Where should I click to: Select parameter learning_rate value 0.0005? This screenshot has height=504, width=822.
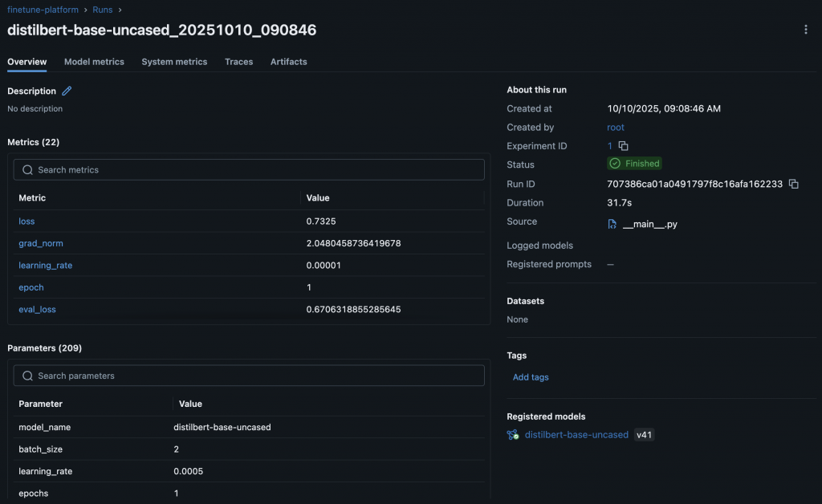pyautogui.click(x=188, y=471)
